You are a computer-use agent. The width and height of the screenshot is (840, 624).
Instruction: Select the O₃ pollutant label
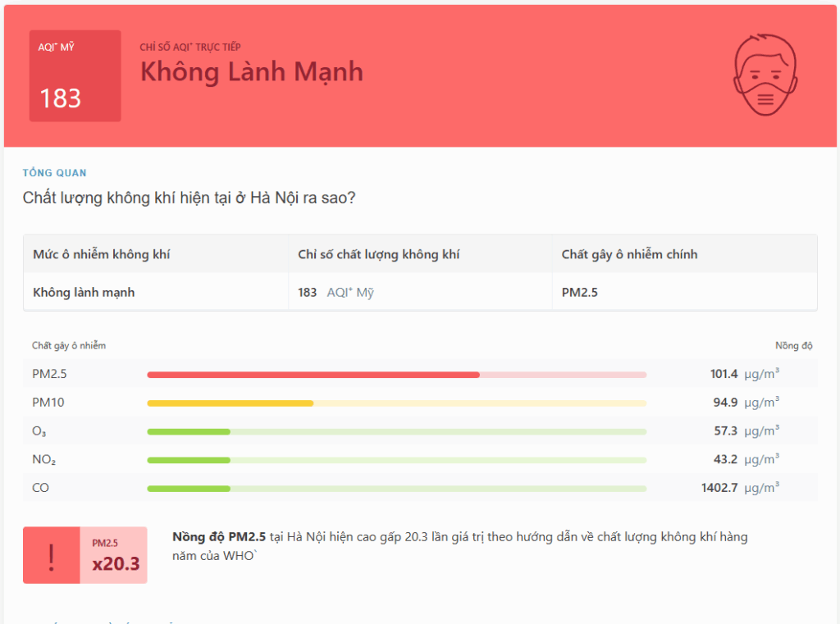click(41, 431)
